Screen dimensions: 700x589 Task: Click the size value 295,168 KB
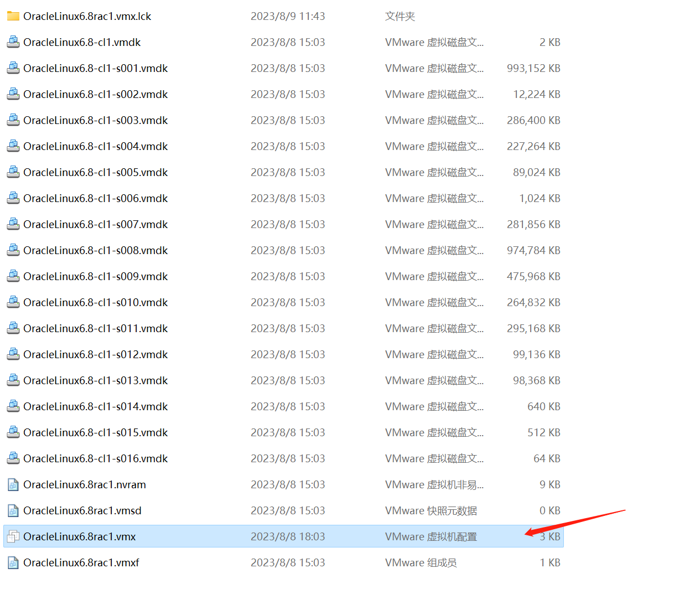(533, 328)
